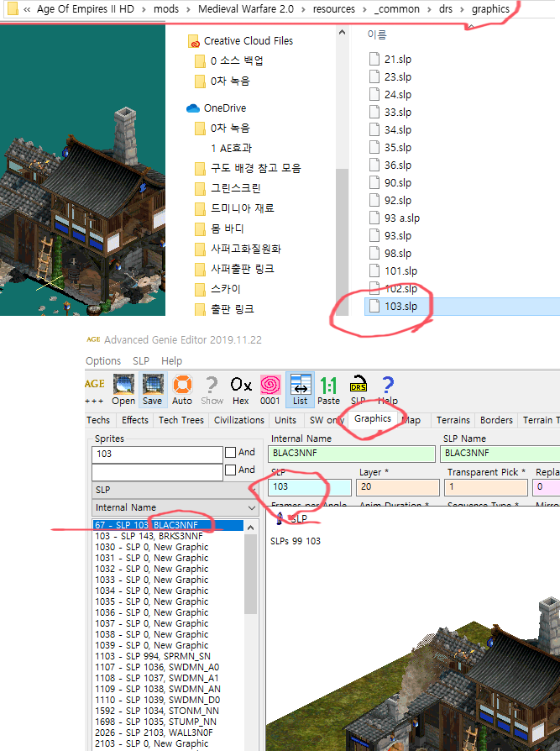Click the blue Help question icon

pos(388,390)
